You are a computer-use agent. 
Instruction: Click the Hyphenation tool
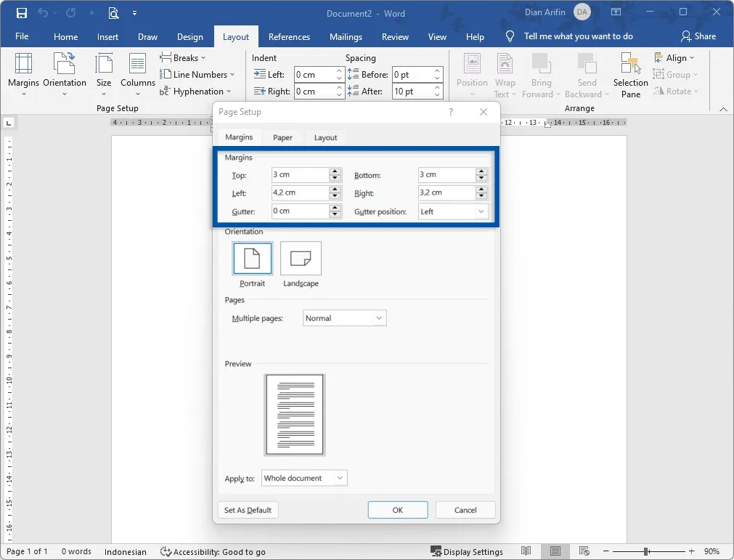click(x=197, y=91)
